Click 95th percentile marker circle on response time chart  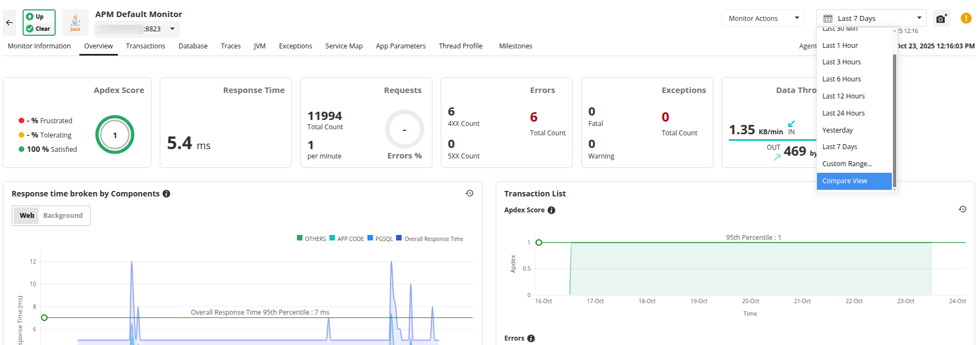(x=45, y=317)
